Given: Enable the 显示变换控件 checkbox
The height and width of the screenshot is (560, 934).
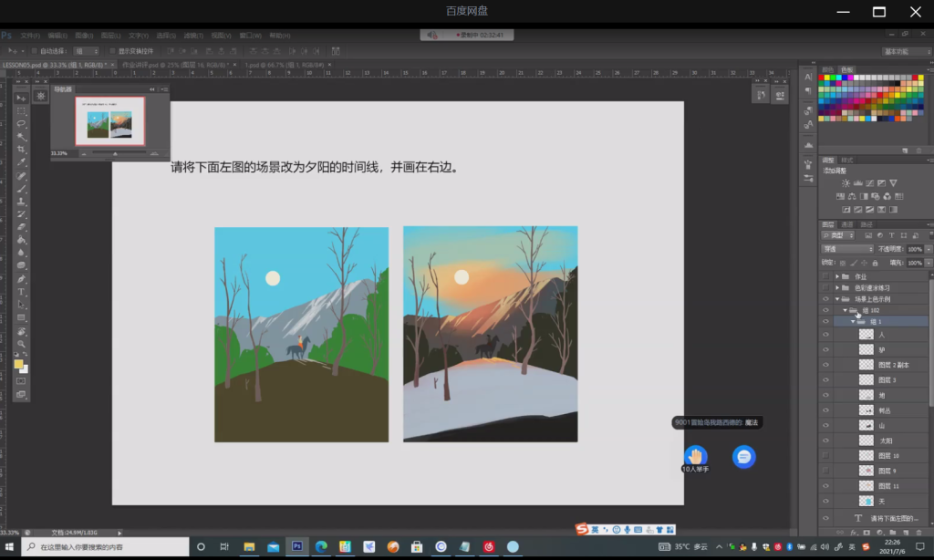Looking at the screenshot, I should point(111,51).
